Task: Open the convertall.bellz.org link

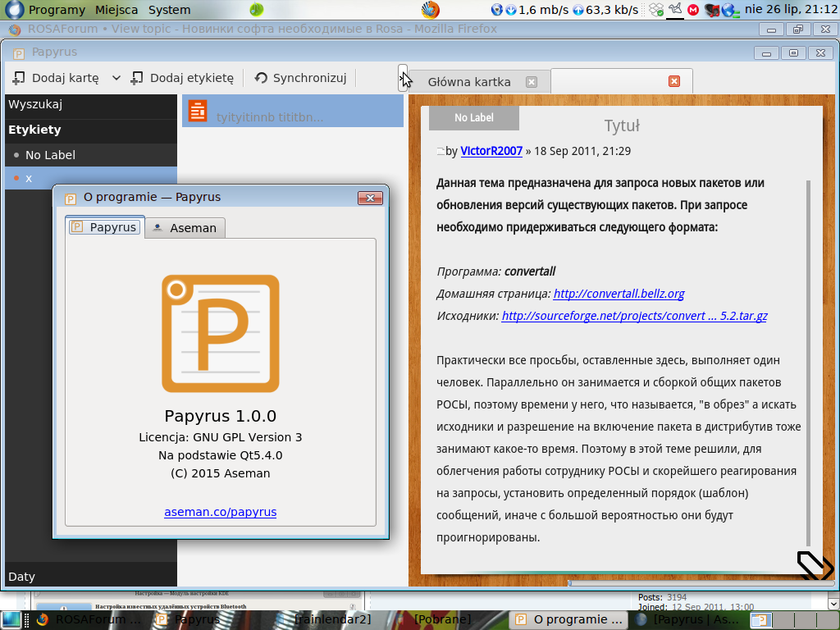Action: [x=619, y=294]
